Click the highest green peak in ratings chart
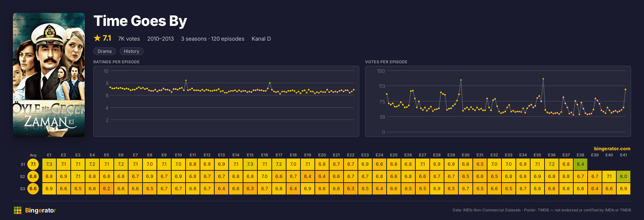This screenshot has width=644, height=220. pyautogui.click(x=186, y=81)
